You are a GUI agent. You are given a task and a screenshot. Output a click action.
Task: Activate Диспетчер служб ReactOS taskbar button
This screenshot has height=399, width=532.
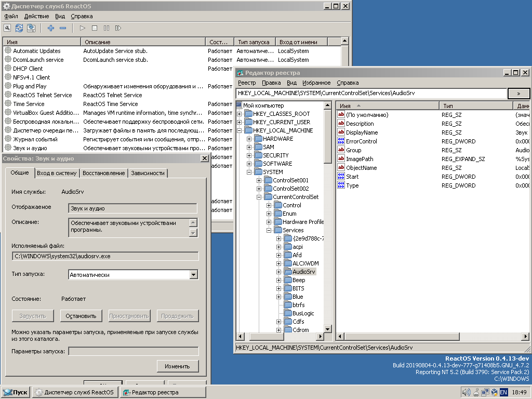pyautogui.click(x=75, y=392)
